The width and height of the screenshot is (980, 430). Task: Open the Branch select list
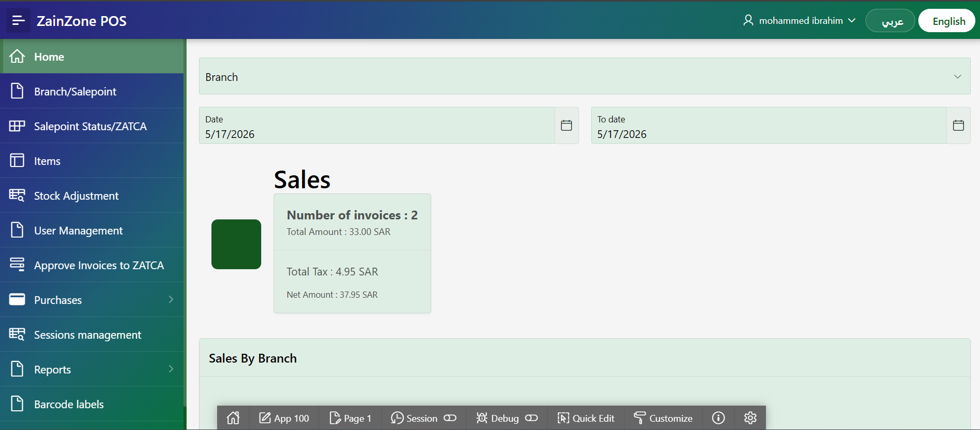[x=585, y=76]
